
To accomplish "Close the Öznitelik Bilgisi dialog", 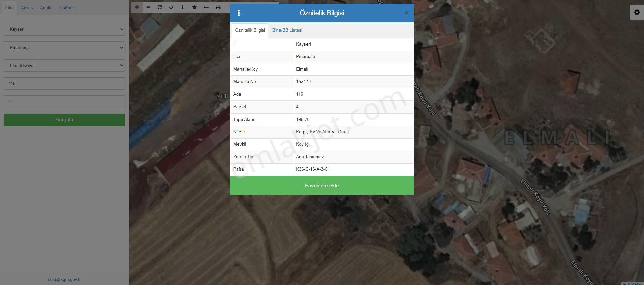I will pyautogui.click(x=406, y=13).
